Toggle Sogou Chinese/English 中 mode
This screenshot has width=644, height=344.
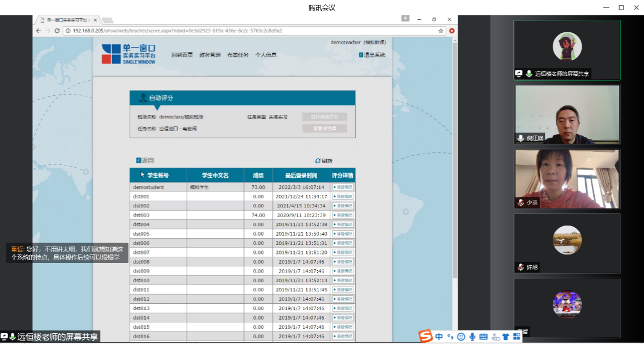coord(440,337)
